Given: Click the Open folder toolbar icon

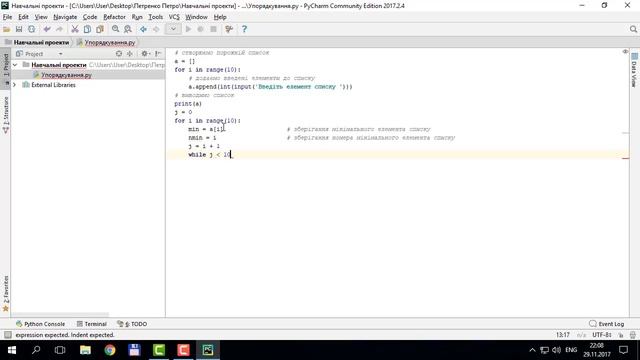Looking at the screenshot, I should point(7,29).
